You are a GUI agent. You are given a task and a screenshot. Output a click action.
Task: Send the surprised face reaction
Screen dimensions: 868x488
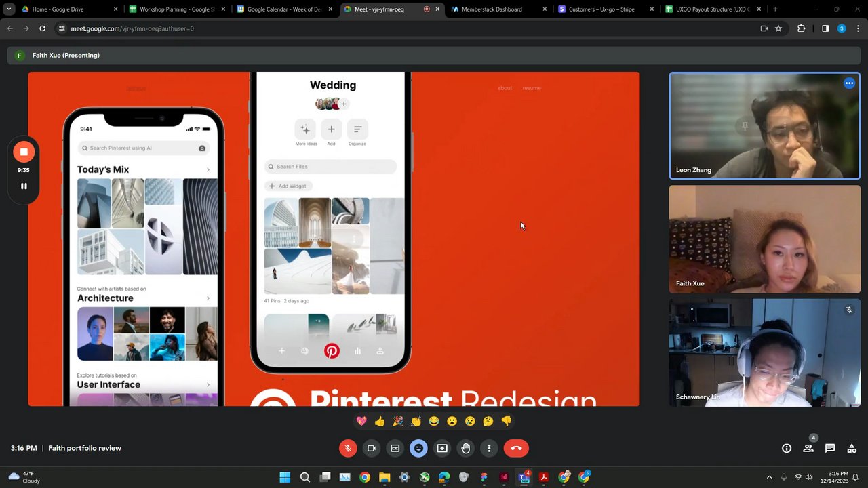452,421
